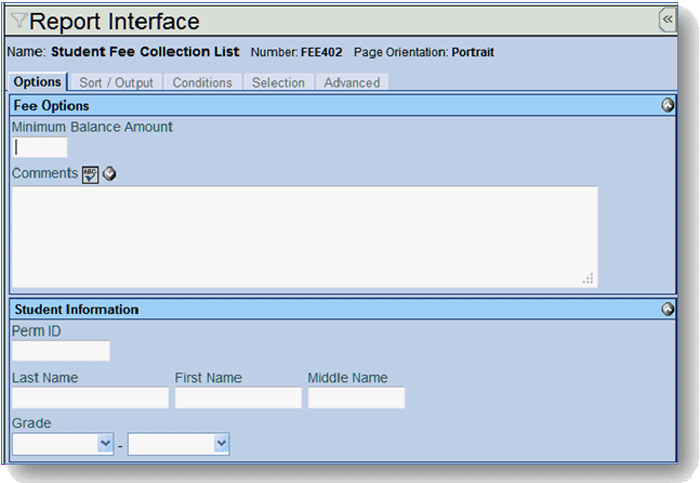This screenshot has width=700, height=483.
Task: Click the Minimum Balance Amount label
Action: coord(92,127)
